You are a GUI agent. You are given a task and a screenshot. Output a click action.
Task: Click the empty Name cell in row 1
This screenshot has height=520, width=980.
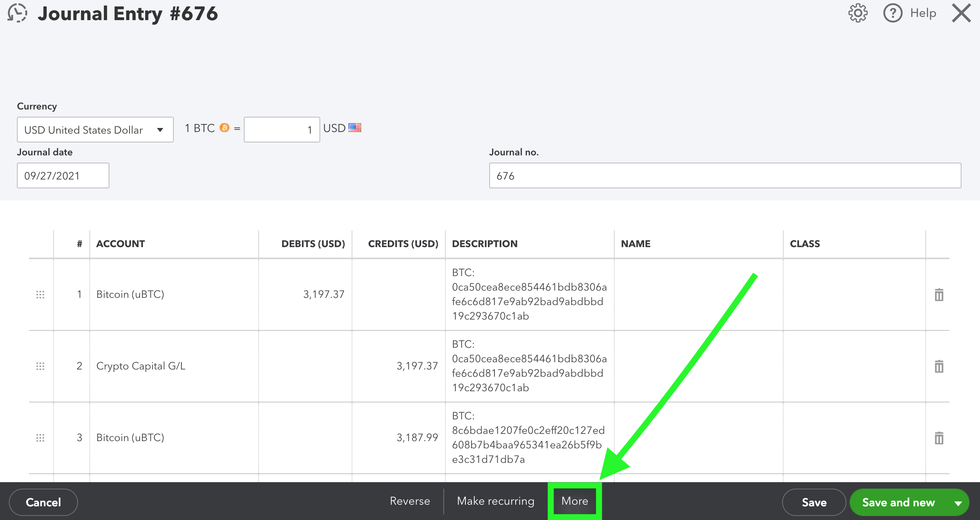pyautogui.click(x=699, y=295)
